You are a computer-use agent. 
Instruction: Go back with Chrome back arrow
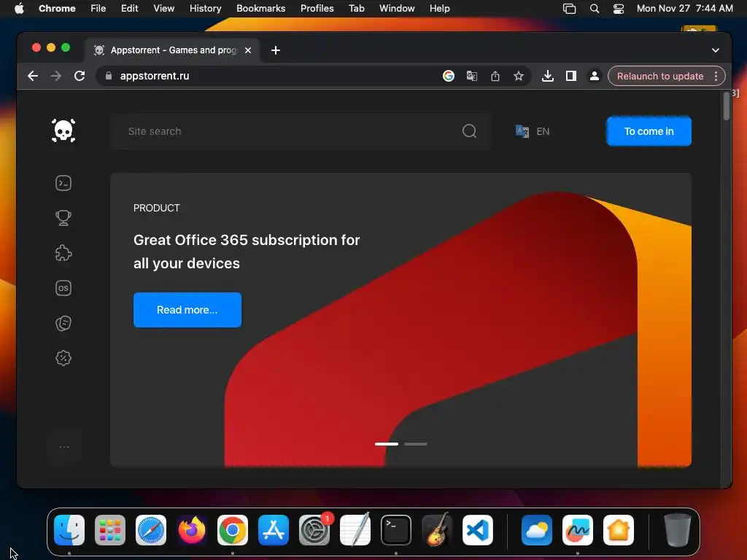click(33, 76)
